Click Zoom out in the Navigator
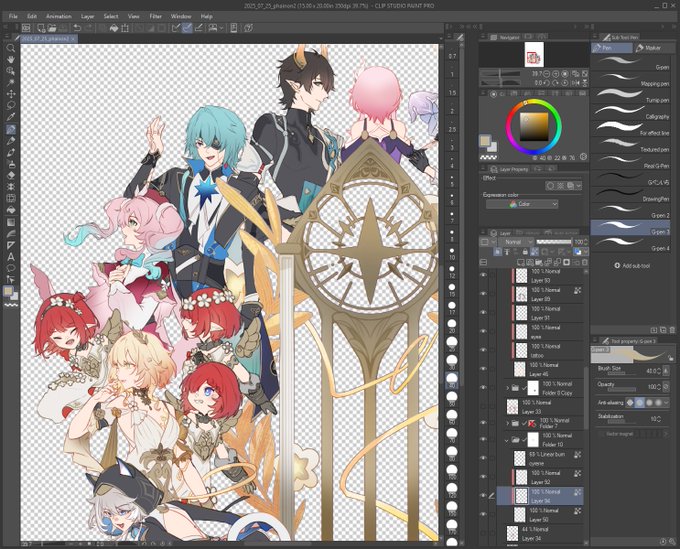 (x=547, y=74)
